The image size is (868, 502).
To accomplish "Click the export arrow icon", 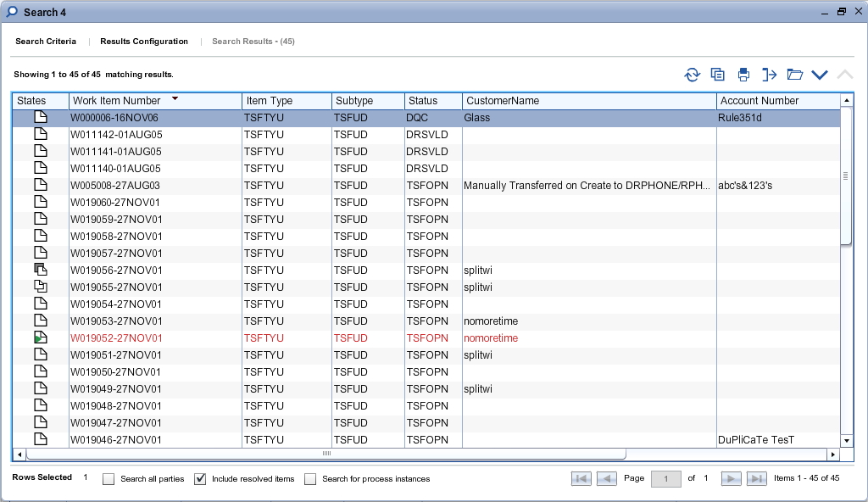I will (x=769, y=75).
